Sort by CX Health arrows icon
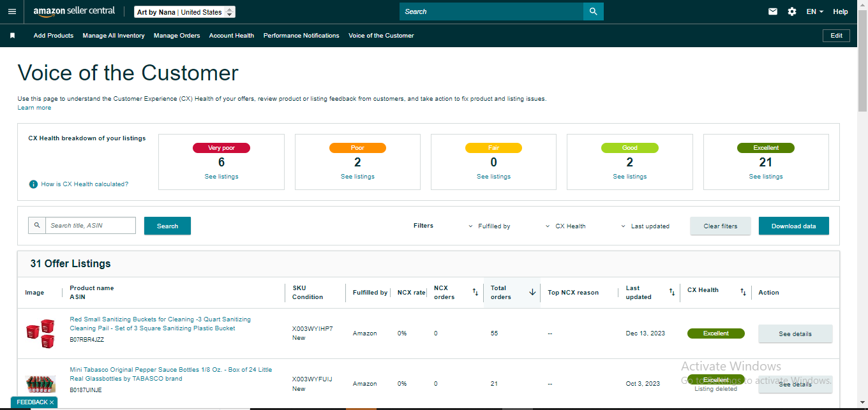Viewport: 868px width, 410px height. click(x=743, y=292)
